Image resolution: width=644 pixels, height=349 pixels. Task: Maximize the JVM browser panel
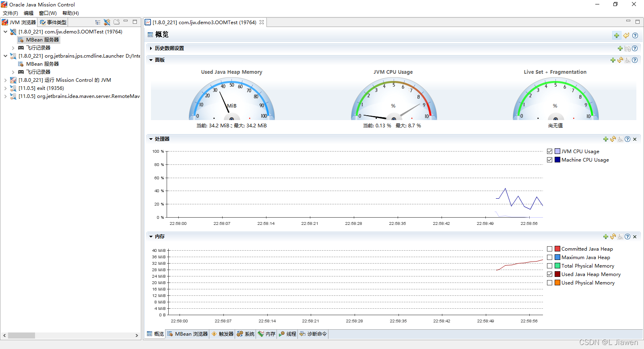[135, 22]
